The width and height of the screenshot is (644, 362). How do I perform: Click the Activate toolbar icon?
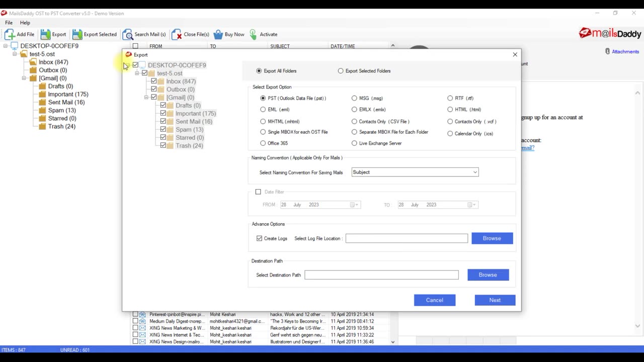[x=253, y=35]
